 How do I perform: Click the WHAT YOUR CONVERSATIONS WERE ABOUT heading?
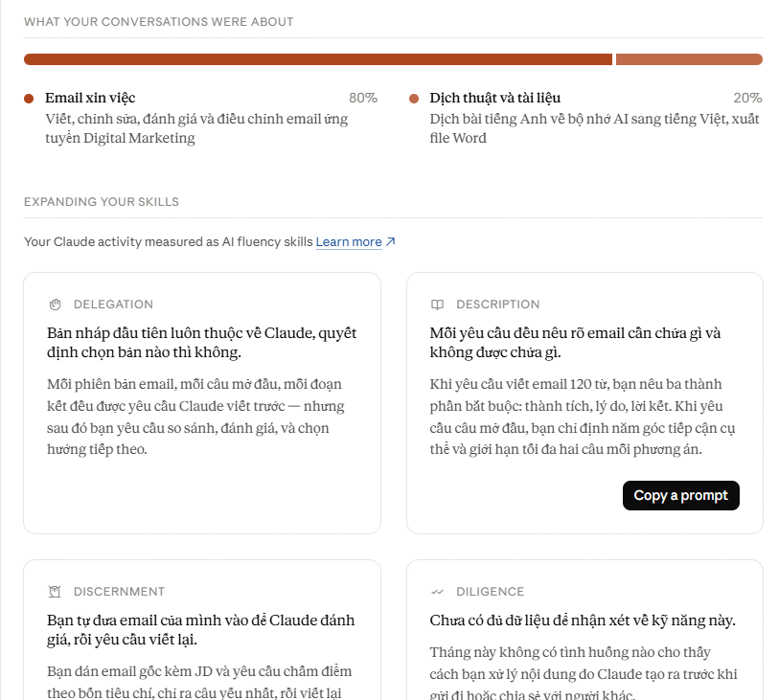point(158,22)
